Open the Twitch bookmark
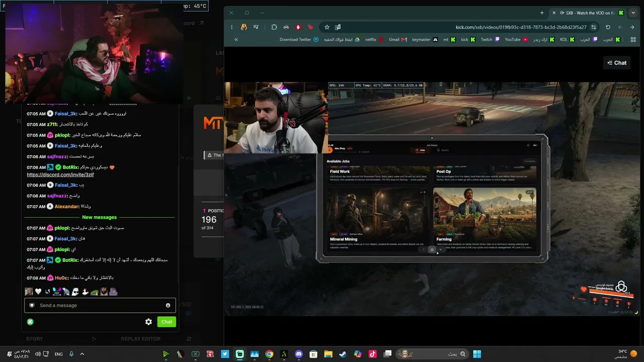 tap(490, 40)
